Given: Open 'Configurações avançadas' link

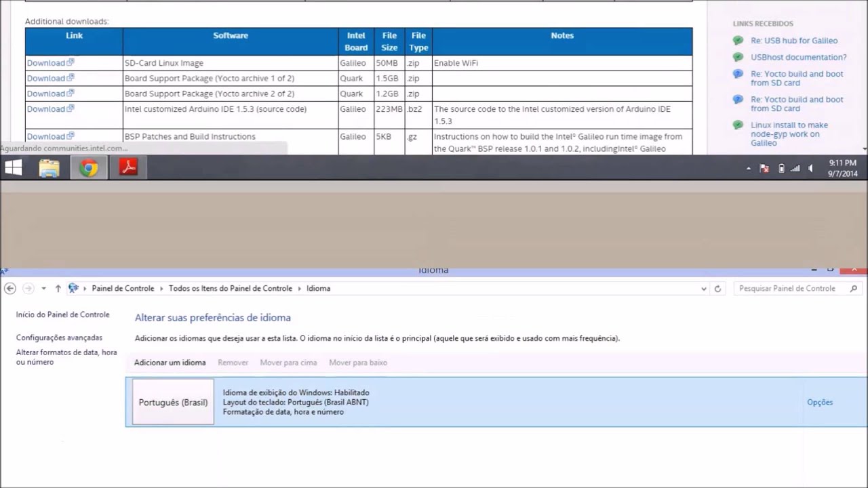Looking at the screenshot, I should click(x=60, y=338).
